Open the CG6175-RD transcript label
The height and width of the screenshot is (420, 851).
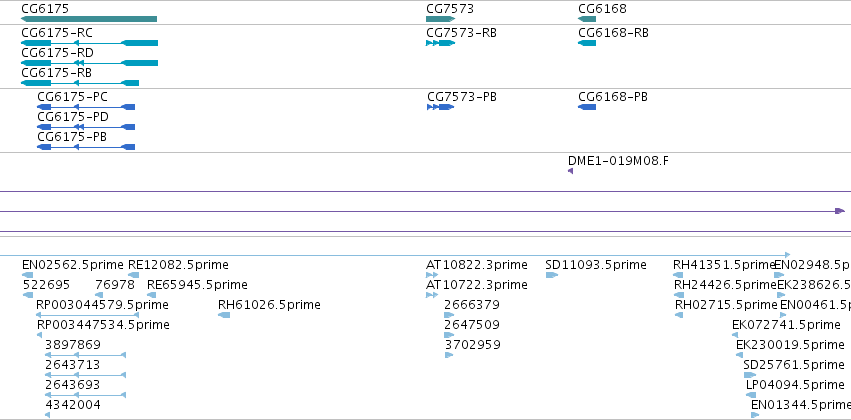pyautogui.click(x=58, y=53)
